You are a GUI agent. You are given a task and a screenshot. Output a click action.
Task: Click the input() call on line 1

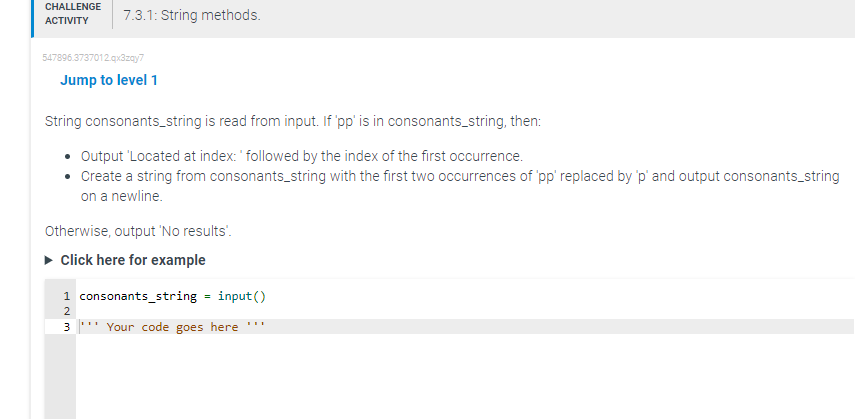point(242,296)
